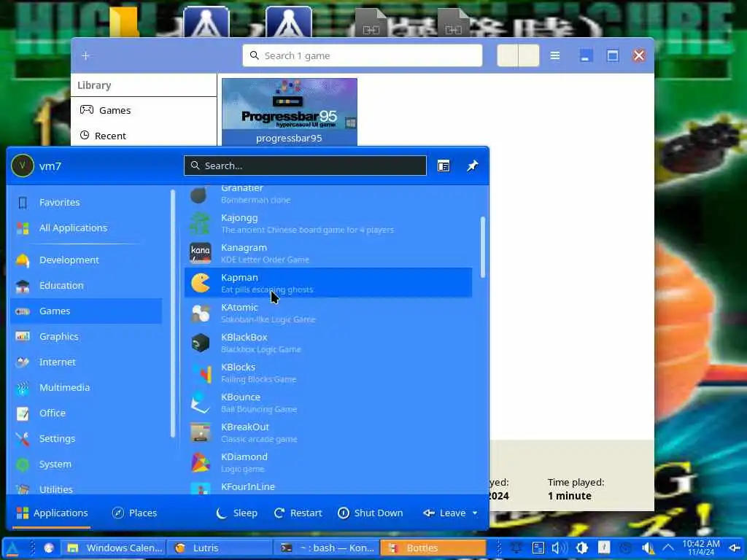Image resolution: width=747 pixels, height=560 pixels.
Task: Open the taskbar application launcher icon
Action: [x=12, y=548]
